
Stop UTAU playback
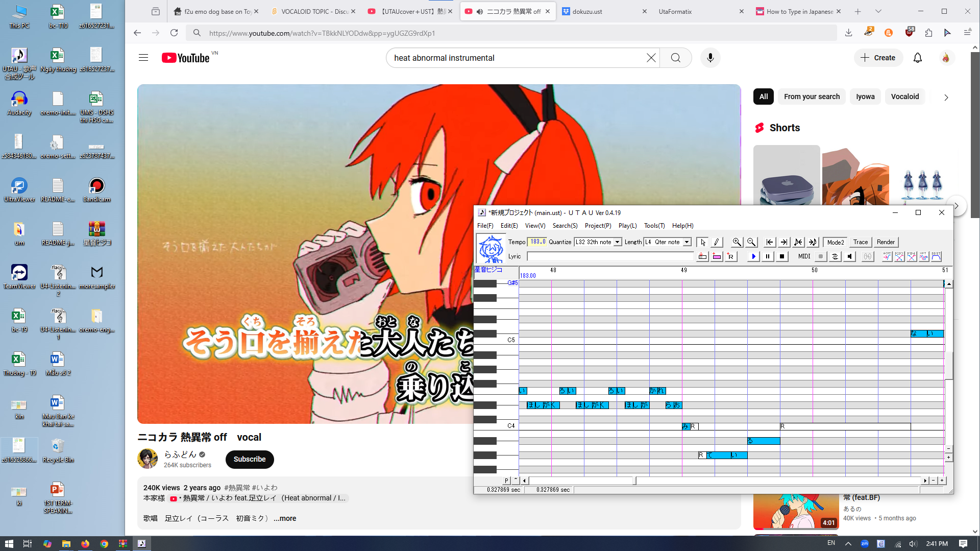(782, 256)
